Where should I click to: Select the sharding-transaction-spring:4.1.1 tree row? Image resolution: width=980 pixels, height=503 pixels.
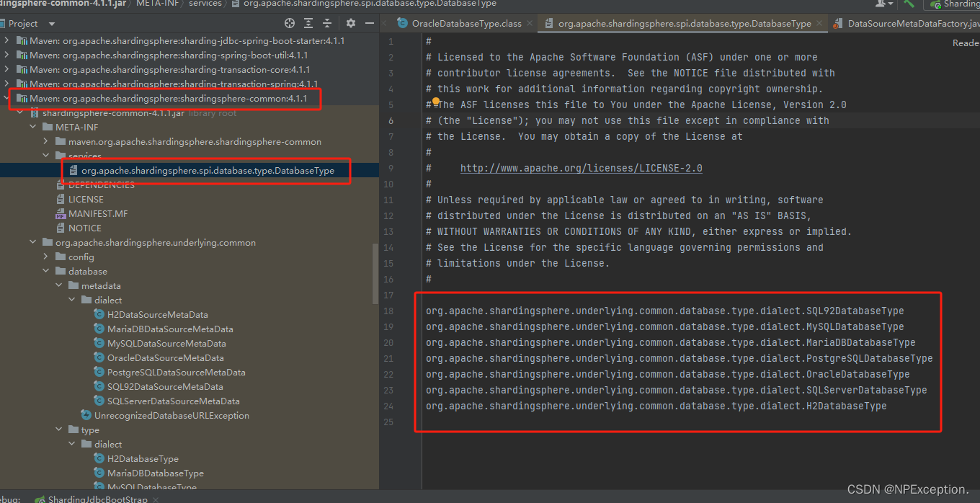pyautogui.click(x=174, y=84)
